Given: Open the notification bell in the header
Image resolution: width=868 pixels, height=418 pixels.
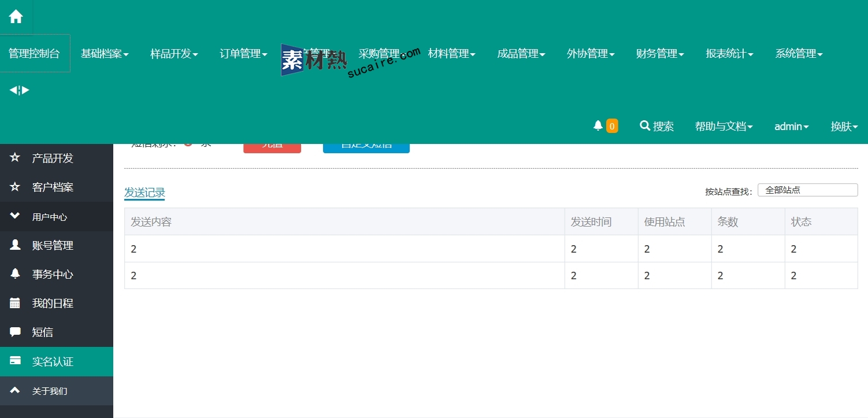Looking at the screenshot, I should pos(598,125).
